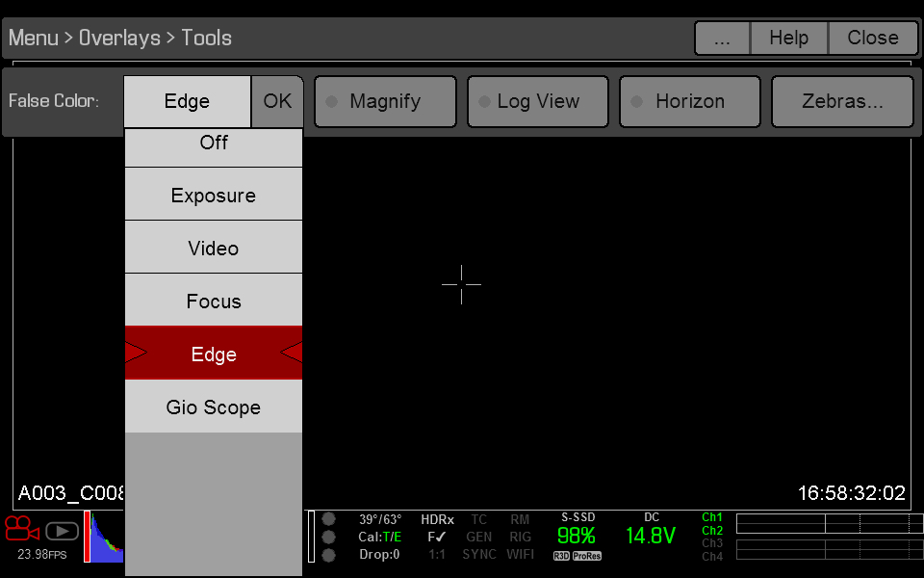Open DC 14.8V power status
This screenshot has width=924, height=578.
coord(651,530)
